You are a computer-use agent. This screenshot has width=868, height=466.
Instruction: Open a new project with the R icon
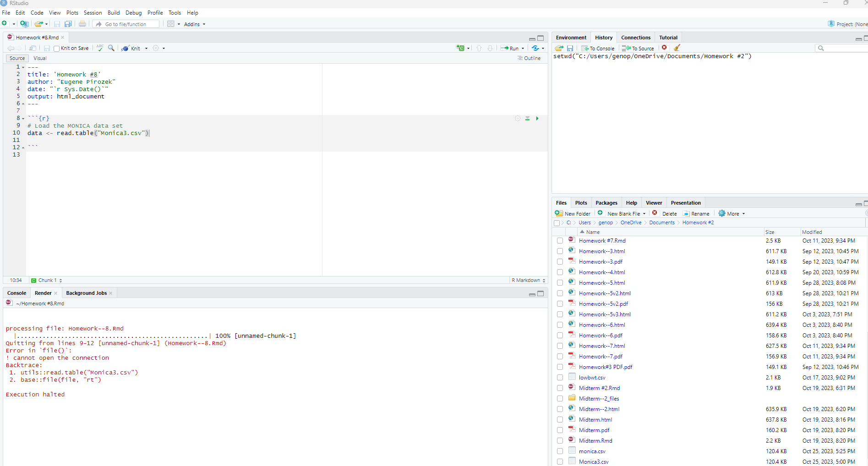[24, 24]
